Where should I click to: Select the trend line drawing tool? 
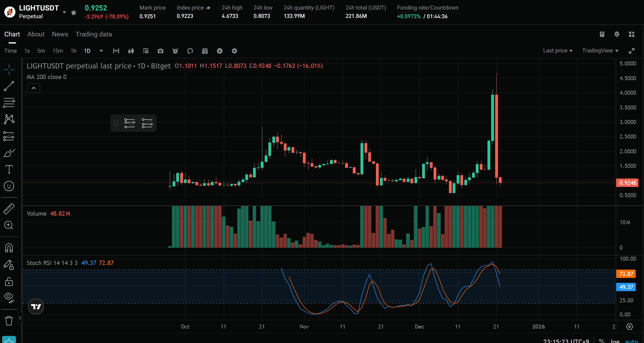(9, 86)
